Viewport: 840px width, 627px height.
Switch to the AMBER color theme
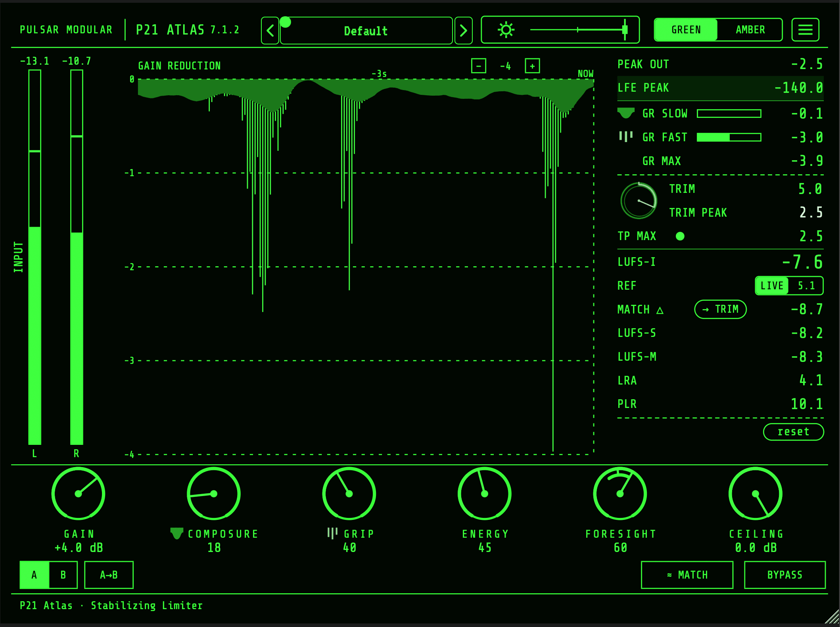pyautogui.click(x=750, y=30)
